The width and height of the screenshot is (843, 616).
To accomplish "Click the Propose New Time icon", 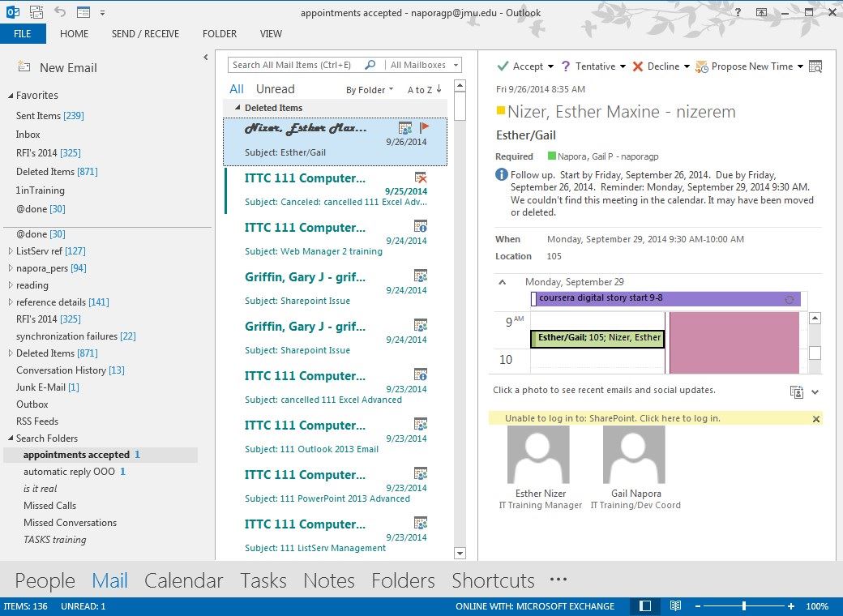I will pyautogui.click(x=702, y=66).
